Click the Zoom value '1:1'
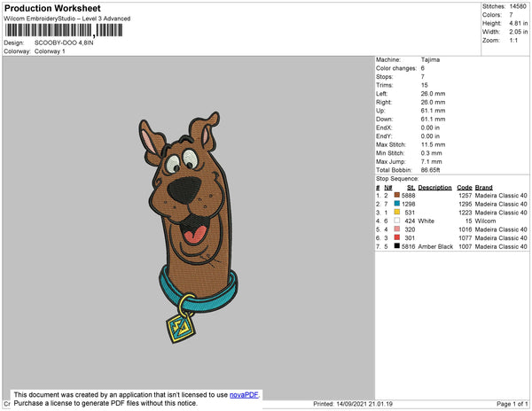This screenshot has width=532, height=411. 513,41
